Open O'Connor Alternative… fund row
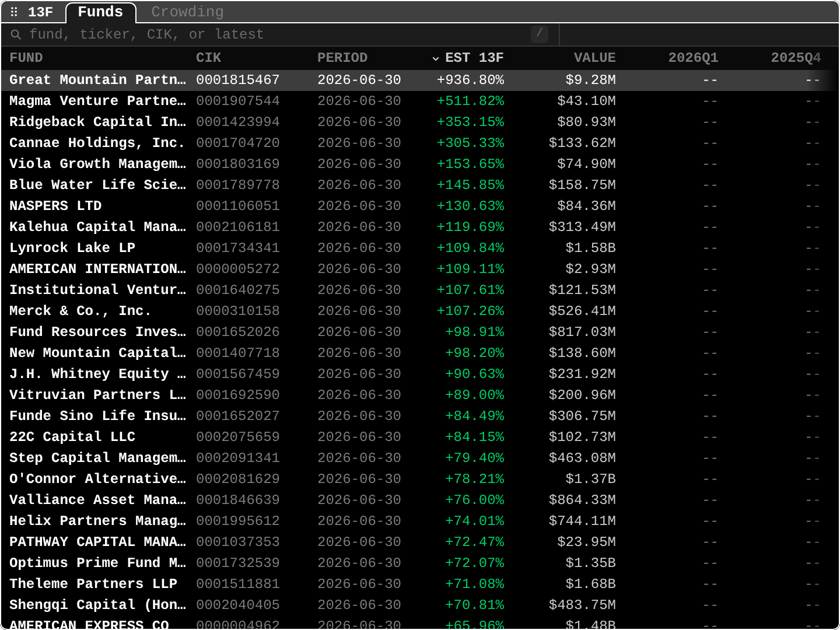The width and height of the screenshot is (840, 630). tap(420, 479)
